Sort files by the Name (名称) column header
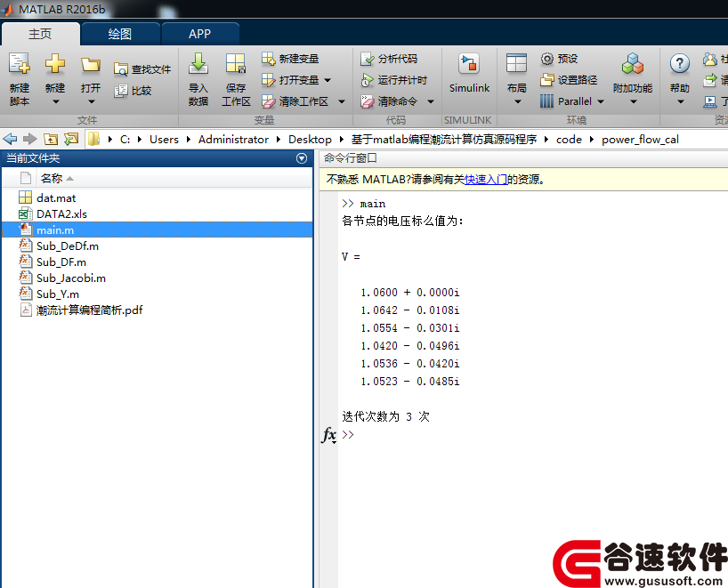 pos(51,178)
